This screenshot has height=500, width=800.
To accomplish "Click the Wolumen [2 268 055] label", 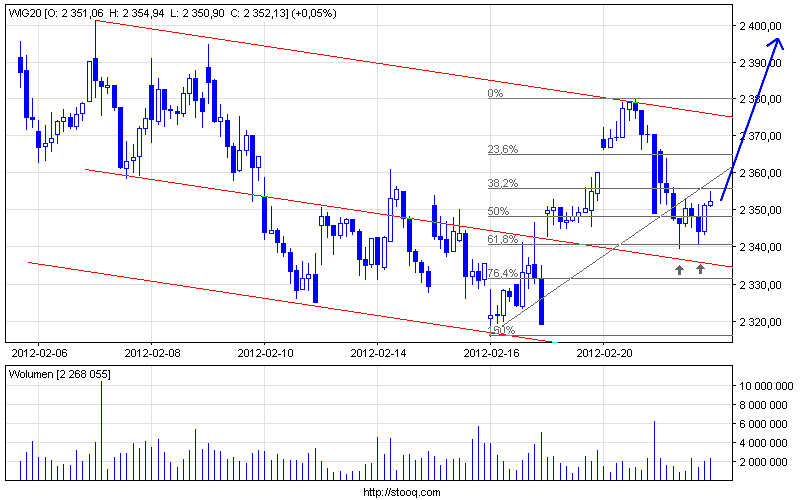I will [x=59, y=374].
